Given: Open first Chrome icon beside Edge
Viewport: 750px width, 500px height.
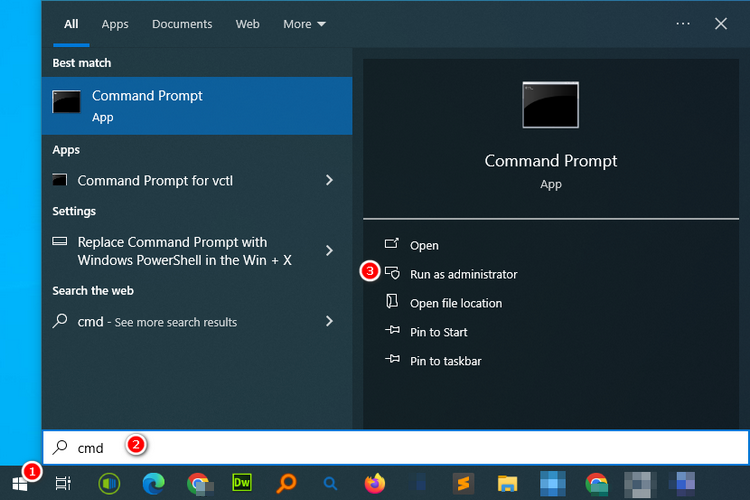Looking at the screenshot, I should click(199, 484).
